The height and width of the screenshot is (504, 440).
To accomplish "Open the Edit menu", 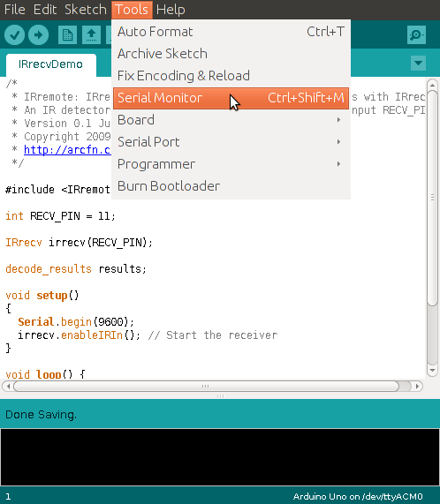I will pyautogui.click(x=45, y=10).
